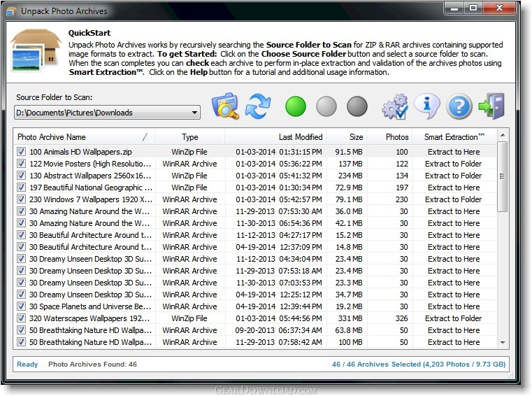Image resolution: width=532 pixels, height=396 pixels.
Task: Click the 100 MB Breathtaking Nature row name
Action: pos(90,342)
